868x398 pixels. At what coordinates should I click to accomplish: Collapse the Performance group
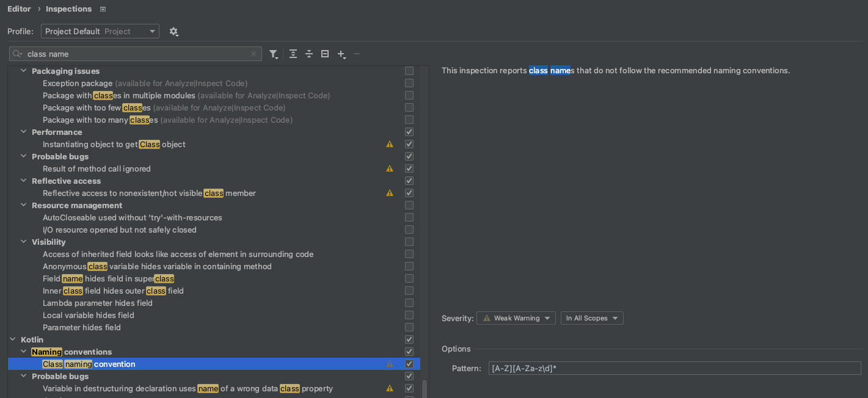point(24,132)
